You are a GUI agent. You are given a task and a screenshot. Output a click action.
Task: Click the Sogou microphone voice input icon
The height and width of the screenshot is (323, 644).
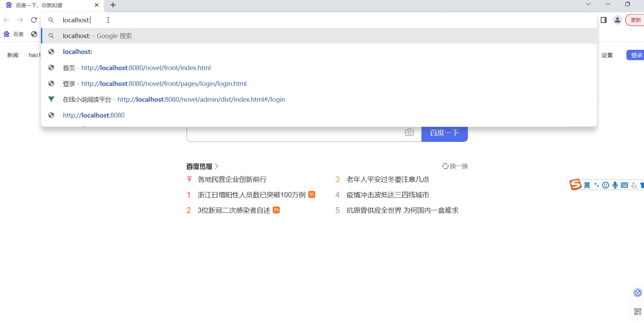615,185
